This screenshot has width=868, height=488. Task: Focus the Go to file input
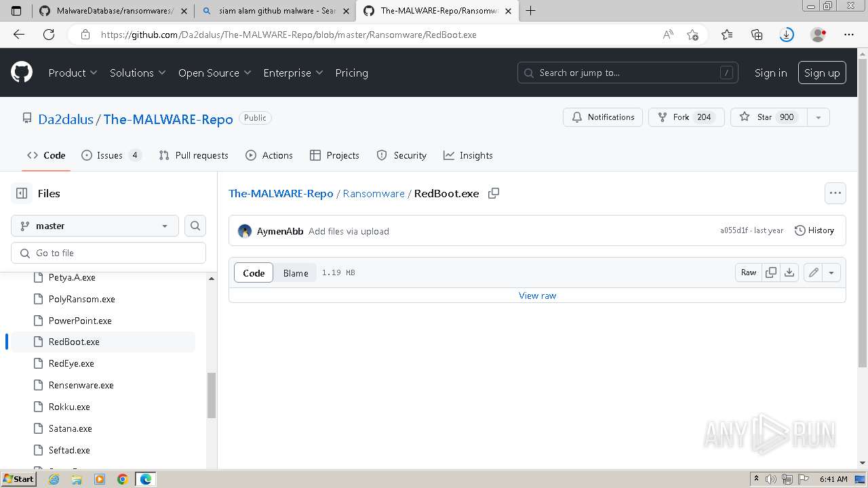pos(108,253)
